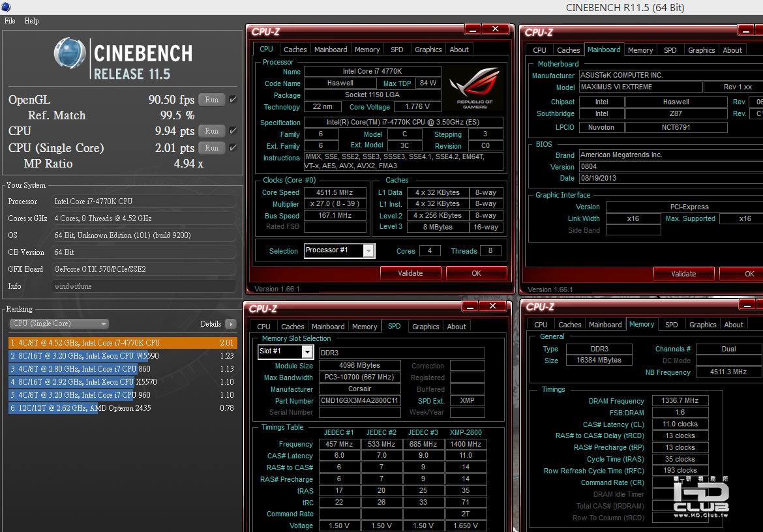Minimize the Memory CPU-Z window
Screen dimensions: 763x532
(747, 305)
